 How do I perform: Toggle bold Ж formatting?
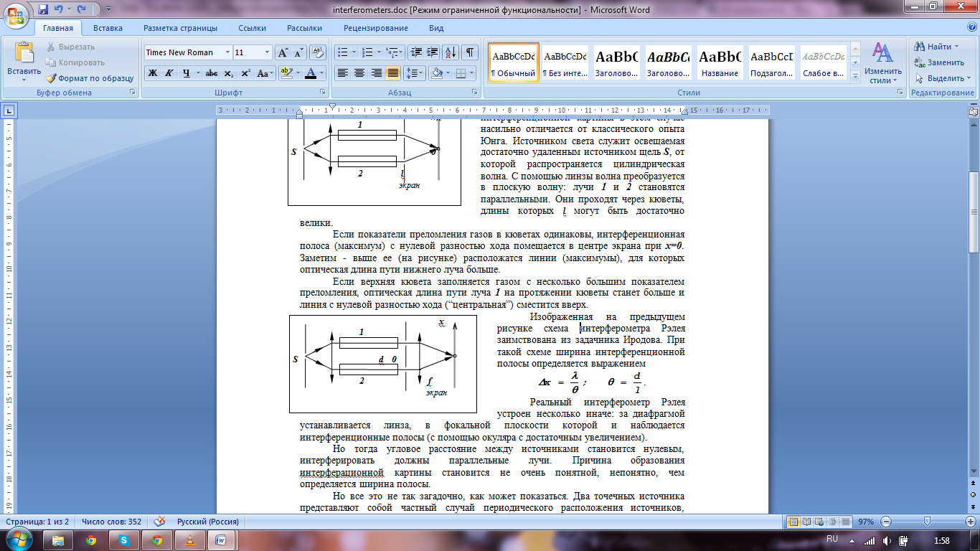152,73
